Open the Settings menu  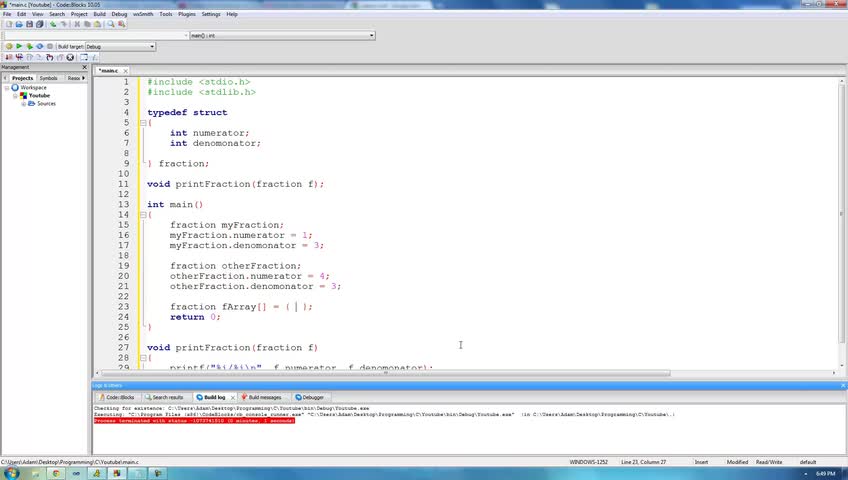(211, 14)
